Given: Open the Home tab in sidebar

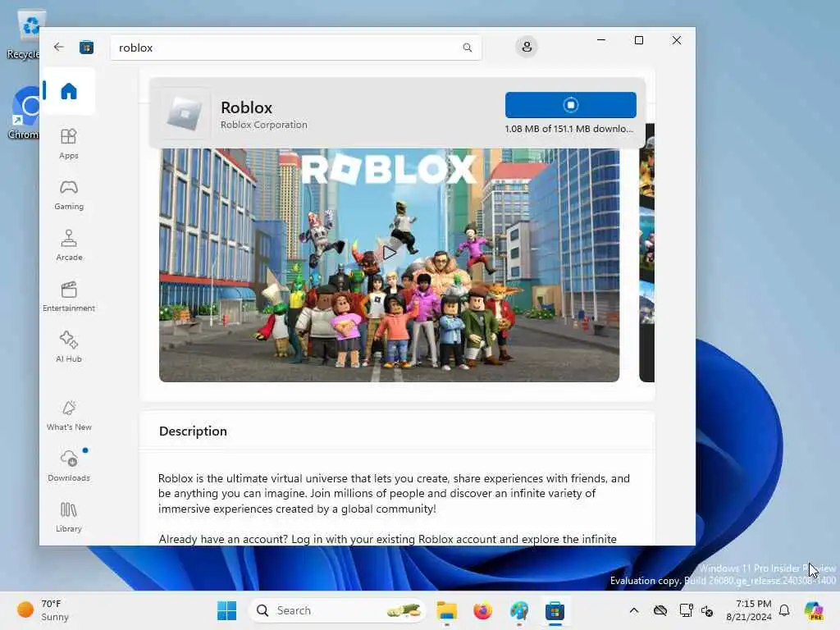Looking at the screenshot, I should pyautogui.click(x=69, y=91).
